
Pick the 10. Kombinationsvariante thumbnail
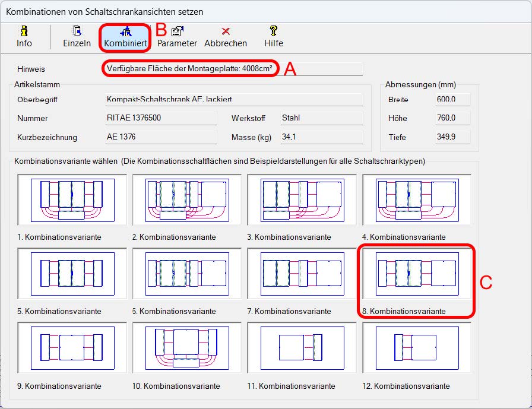186,347
